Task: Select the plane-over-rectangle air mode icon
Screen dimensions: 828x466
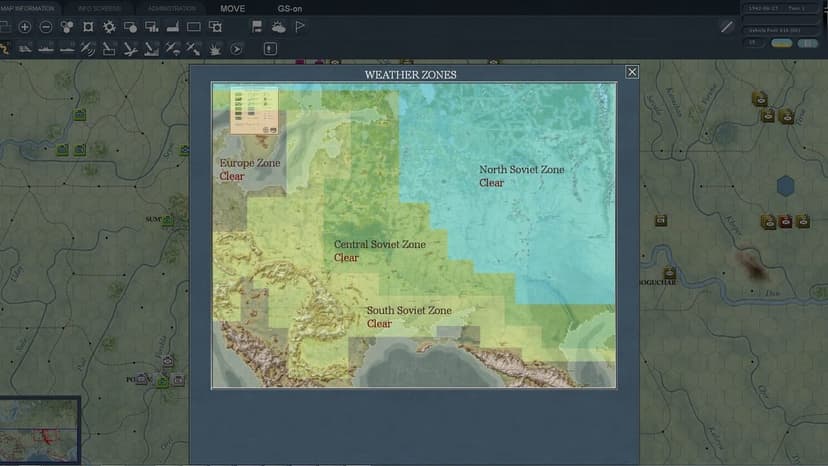Action: (109, 49)
